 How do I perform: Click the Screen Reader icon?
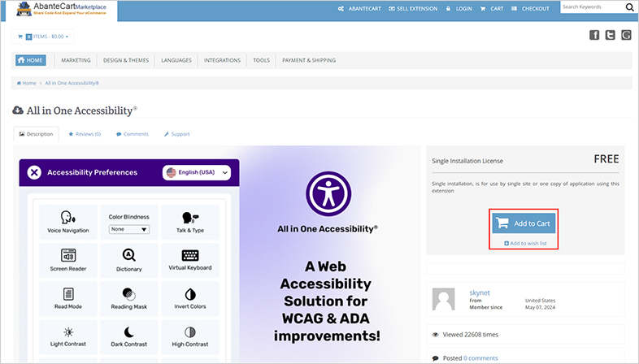point(68,255)
